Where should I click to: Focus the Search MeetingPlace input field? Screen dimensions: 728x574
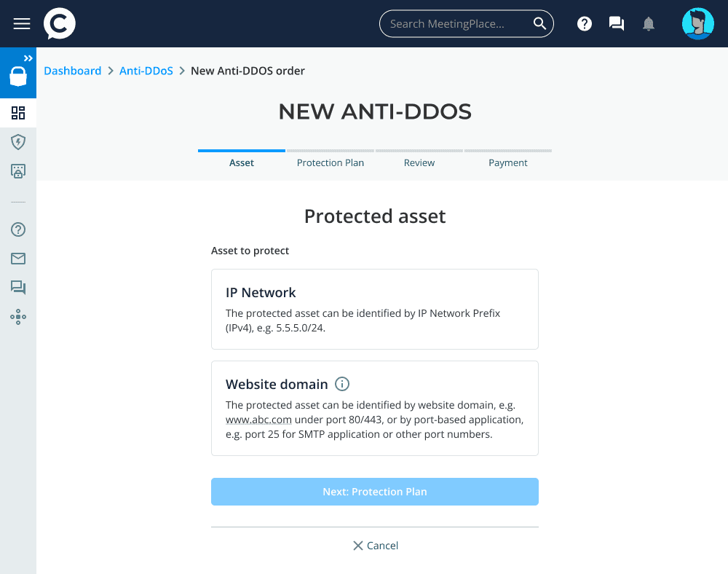pyautogui.click(x=455, y=24)
